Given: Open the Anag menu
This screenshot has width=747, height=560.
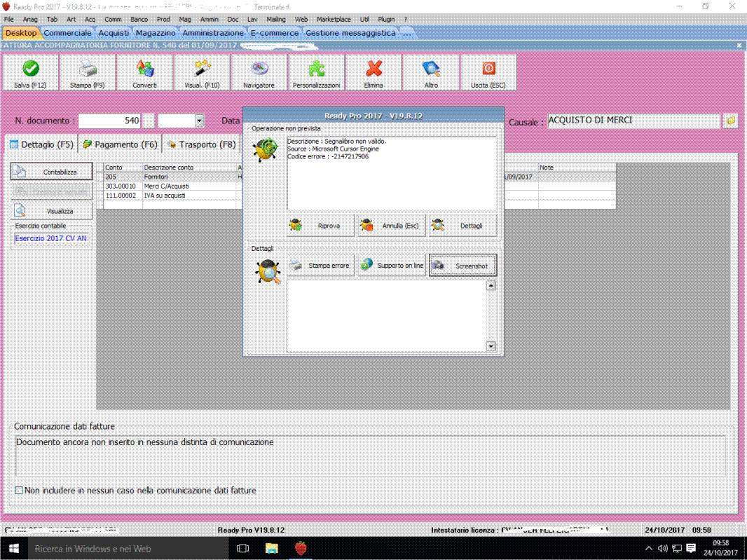Looking at the screenshot, I should point(30,19).
